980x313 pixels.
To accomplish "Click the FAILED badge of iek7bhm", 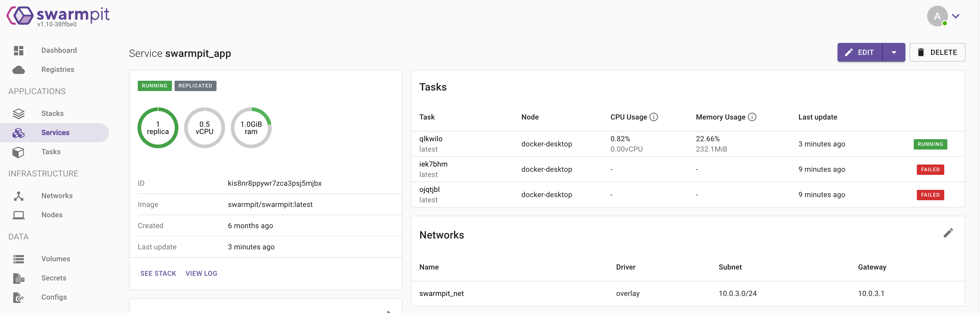I will 930,170.
